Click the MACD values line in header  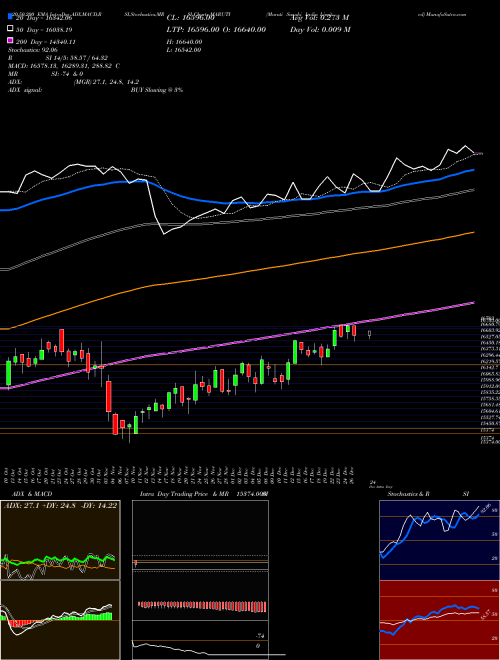coord(64,66)
